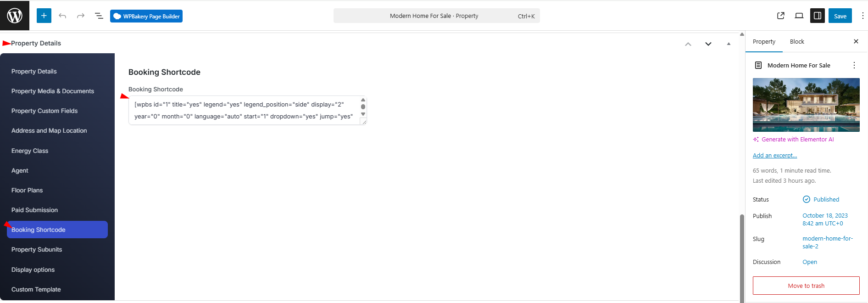
Task: Click the redo arrow icon
Action: tap(81, 16)
